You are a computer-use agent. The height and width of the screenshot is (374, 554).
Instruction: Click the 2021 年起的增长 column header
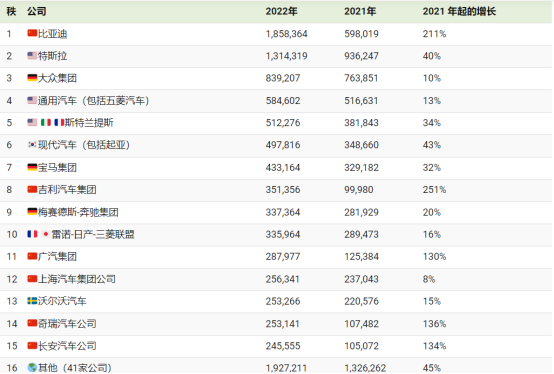point(459,11)
